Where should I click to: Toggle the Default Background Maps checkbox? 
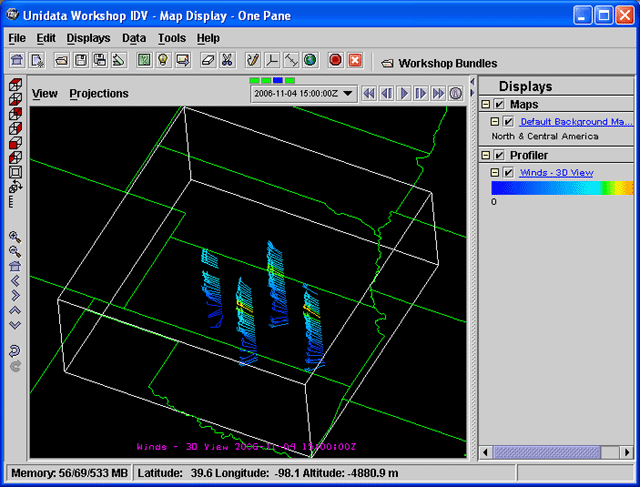[x=508, y=122]
